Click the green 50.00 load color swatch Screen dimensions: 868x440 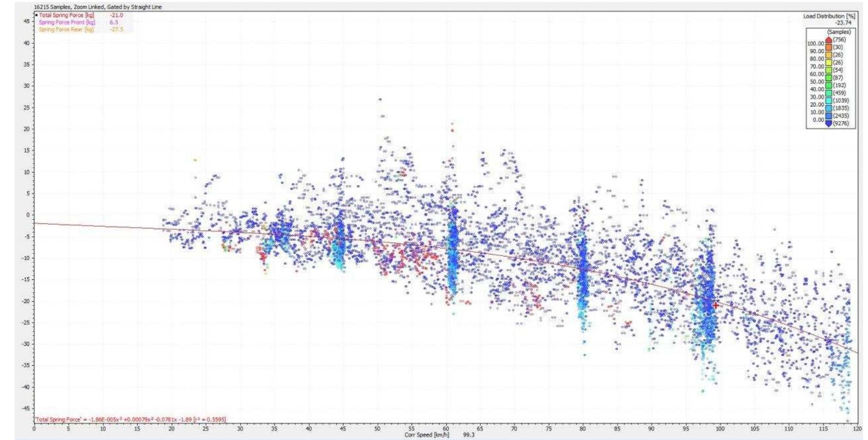pos(828,78)
